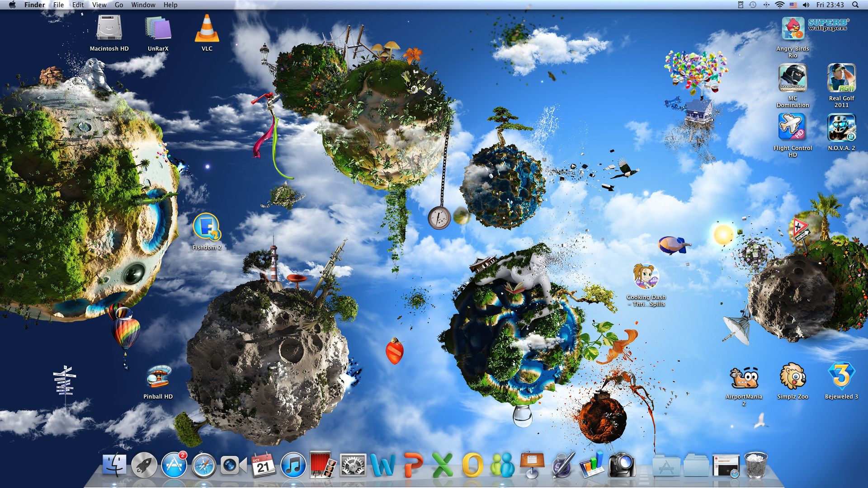Open the Wi-Fi status menu
This screenshot has height=488, width=868.
point(779,5)
